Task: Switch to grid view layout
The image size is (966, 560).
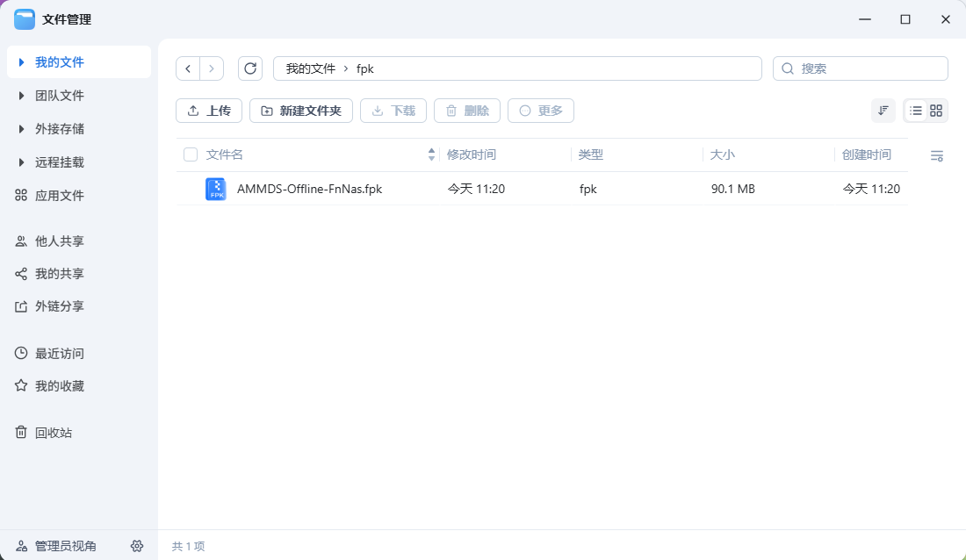Action: 935,111
